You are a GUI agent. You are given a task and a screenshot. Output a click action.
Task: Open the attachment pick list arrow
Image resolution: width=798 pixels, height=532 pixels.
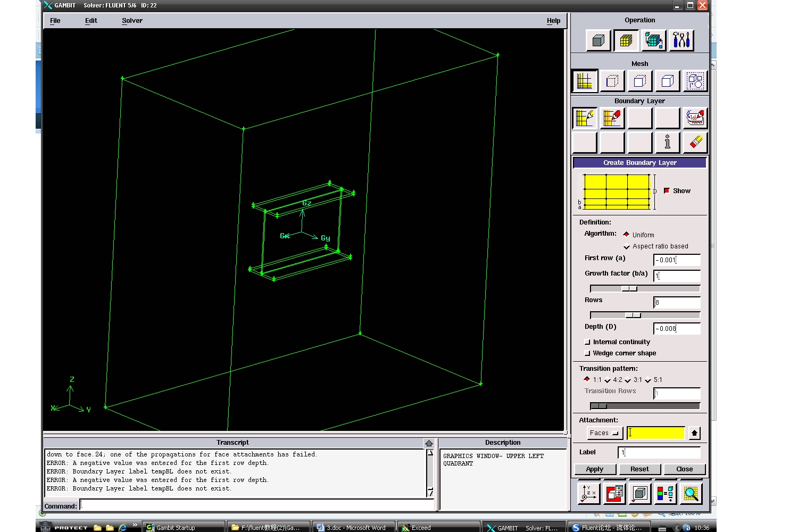(x=694, y=433)
